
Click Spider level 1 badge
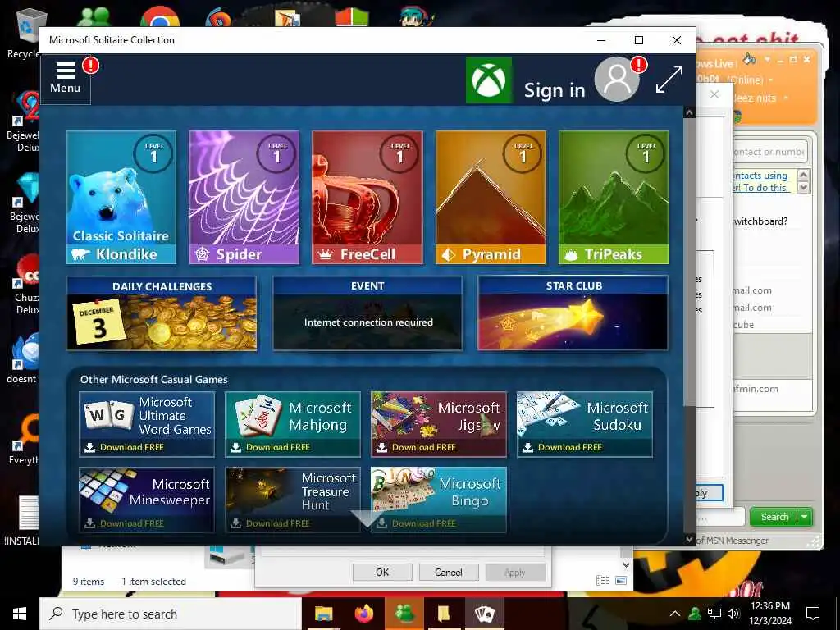277,153
